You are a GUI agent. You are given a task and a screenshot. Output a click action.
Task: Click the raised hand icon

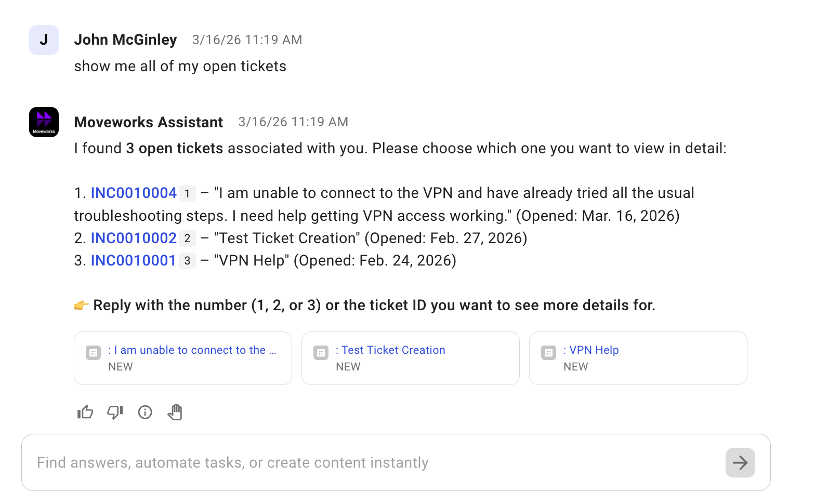tap(175, 412)
